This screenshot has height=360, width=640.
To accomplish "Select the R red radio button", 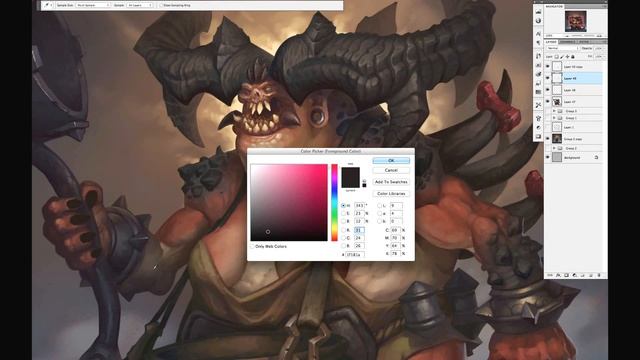I will point(343,230).
